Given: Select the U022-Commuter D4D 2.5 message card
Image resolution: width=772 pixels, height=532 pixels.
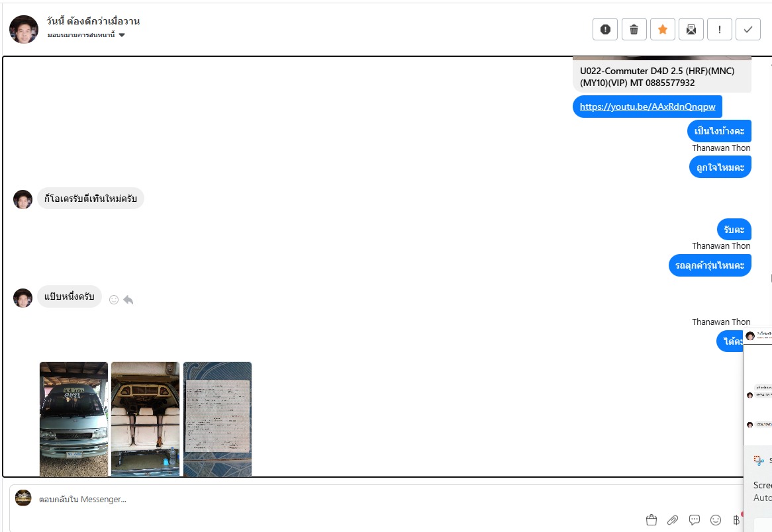Looking at the screenshot, I should [x=662, y=75].
